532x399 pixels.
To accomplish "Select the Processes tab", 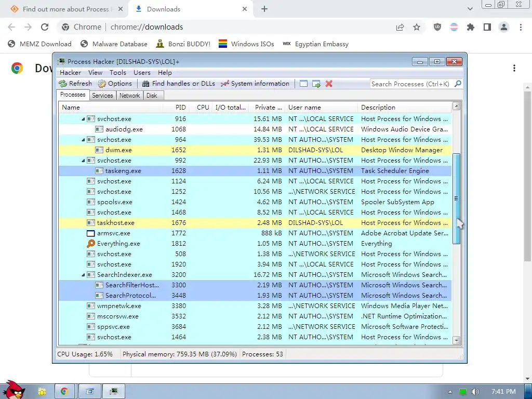I will (x=73, y=95).
